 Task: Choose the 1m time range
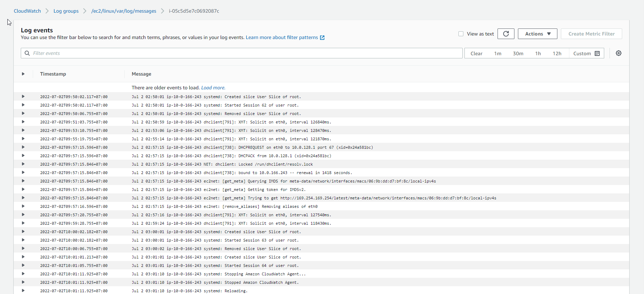click(x=498, y=53)
